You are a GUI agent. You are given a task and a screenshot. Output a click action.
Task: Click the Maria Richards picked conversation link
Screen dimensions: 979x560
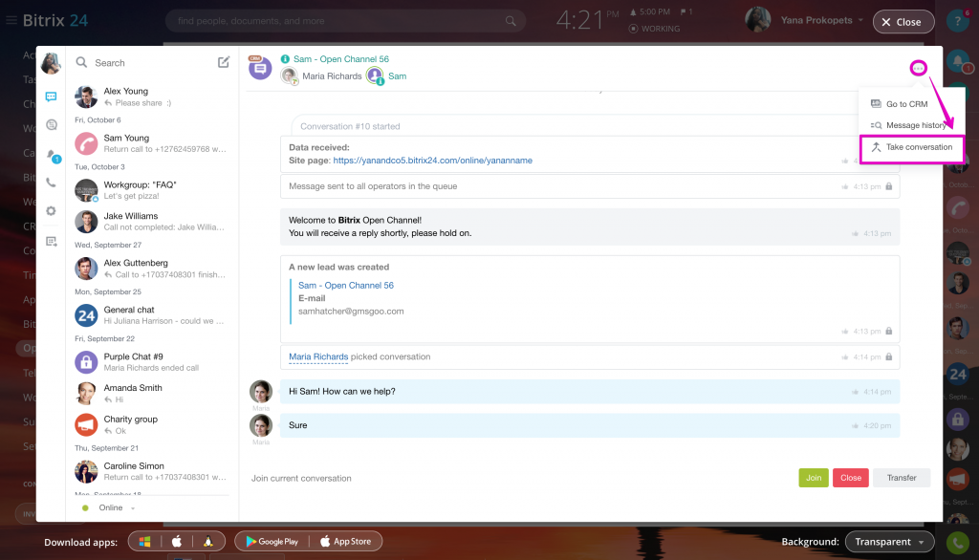317,357
